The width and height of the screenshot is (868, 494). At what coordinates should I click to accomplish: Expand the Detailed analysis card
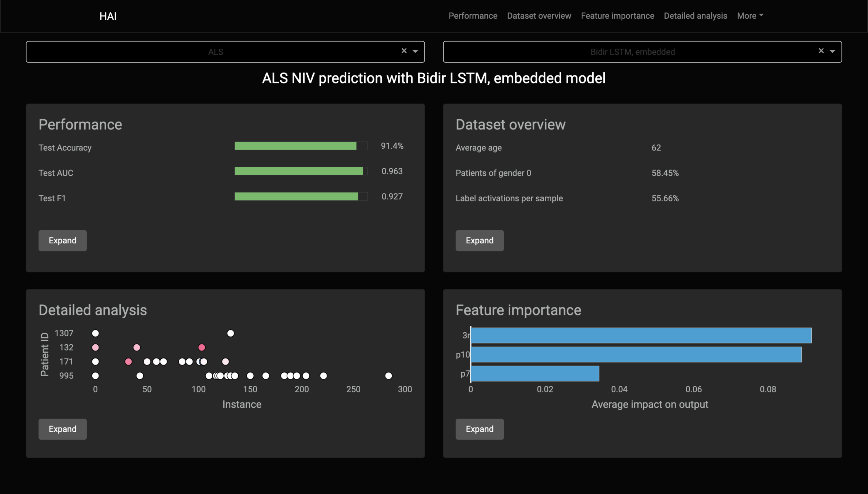click(63, 429)
